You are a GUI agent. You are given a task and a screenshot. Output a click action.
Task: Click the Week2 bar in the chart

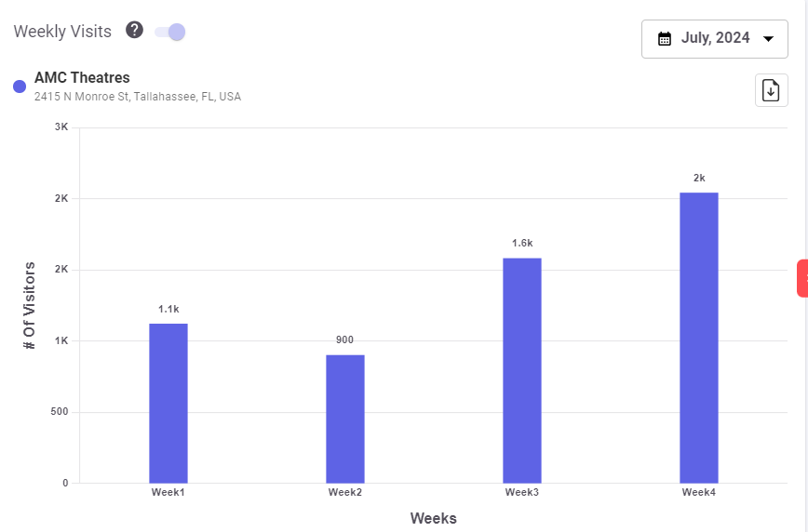345,419
